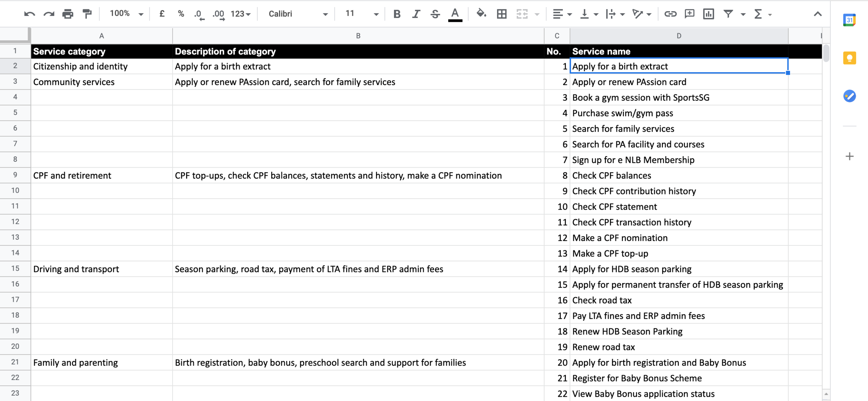Open Google Tasks side panel
This screenshot has height=401, width=868.
pyautogui.click(x=849, y=96)
